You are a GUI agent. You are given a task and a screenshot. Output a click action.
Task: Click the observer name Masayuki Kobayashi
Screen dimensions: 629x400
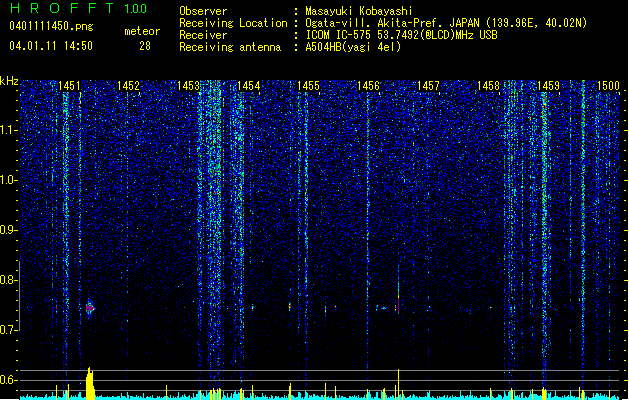[x=359, y=11]
